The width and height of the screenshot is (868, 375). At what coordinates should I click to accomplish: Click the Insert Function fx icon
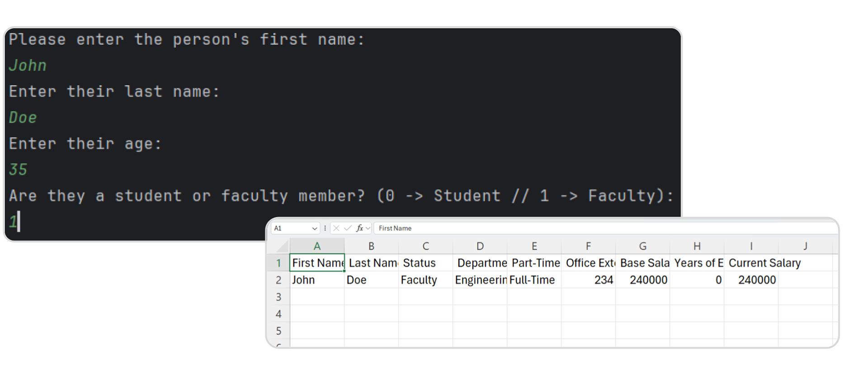point(359,228)
